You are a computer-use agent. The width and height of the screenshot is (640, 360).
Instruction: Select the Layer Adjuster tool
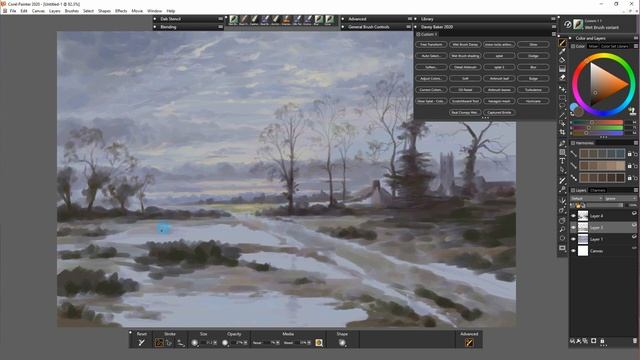point(562,89)
